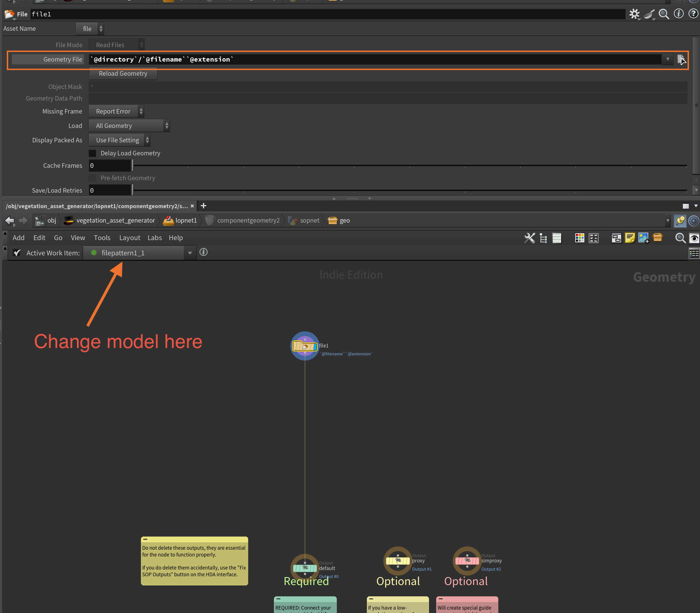Click the network tools wrench icon
The width and height of the screenshot is (700, 613).
(529, 238)
